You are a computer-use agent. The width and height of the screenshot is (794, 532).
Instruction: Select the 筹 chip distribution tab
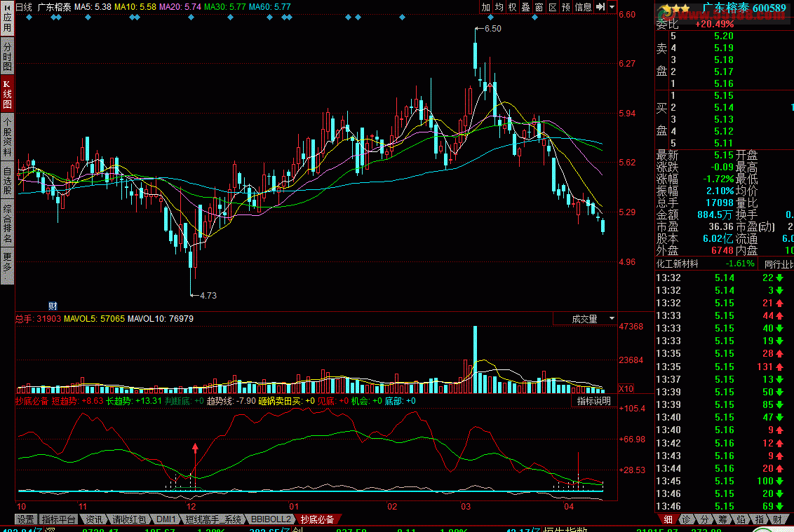coord(722,519)
